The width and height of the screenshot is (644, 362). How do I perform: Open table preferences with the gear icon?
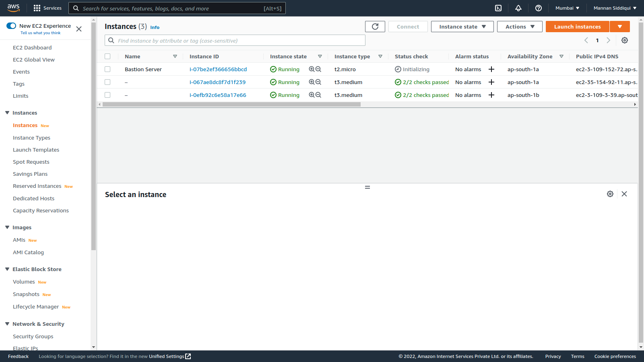click(x=625, y=40)
